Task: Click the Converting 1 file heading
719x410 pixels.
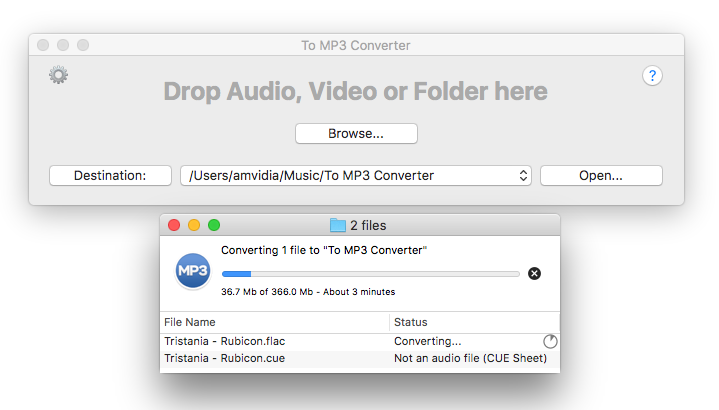Action: 324,250
